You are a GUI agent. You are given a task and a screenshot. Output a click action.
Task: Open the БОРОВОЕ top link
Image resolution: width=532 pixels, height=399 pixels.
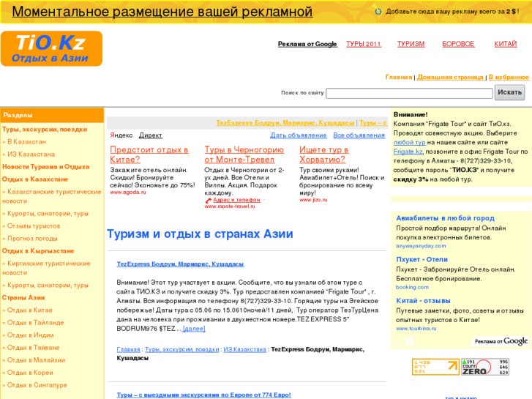click(458, 44)
